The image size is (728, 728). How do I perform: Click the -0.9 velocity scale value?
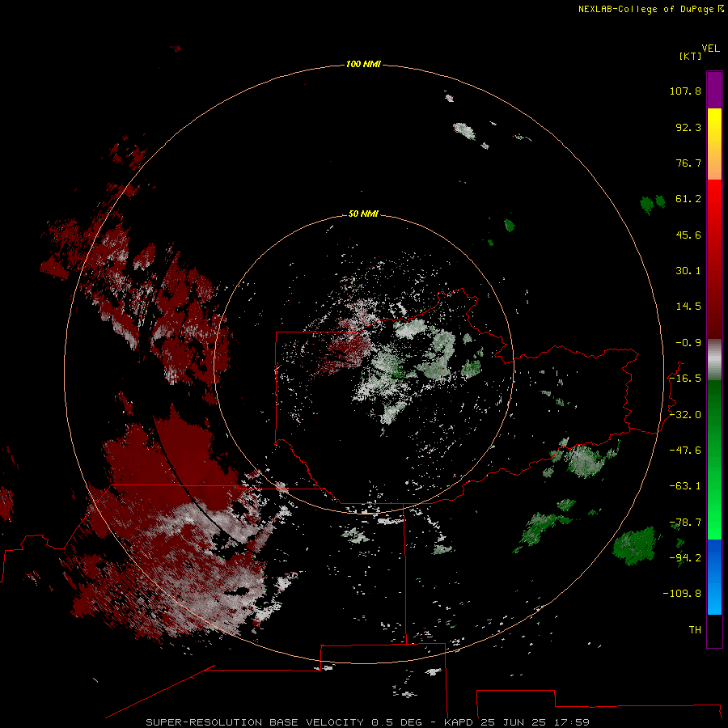click(x=688, y=343)
